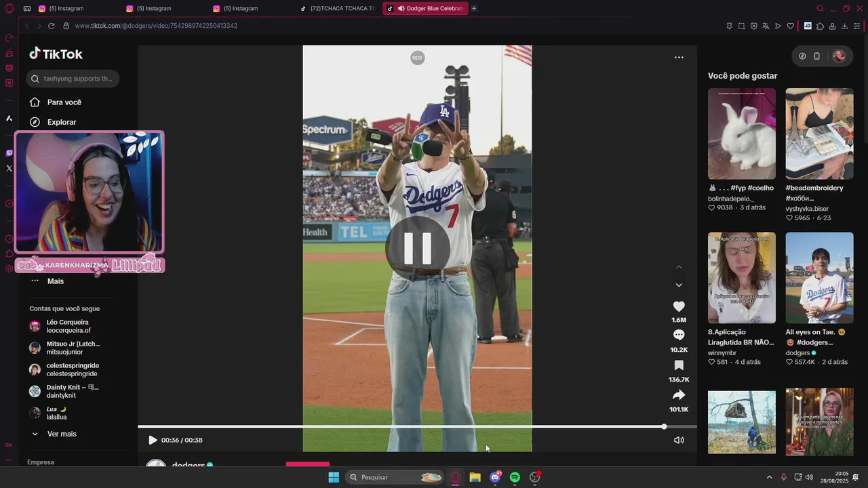
Task: Click the video progress bar knob
Action: 664,426
